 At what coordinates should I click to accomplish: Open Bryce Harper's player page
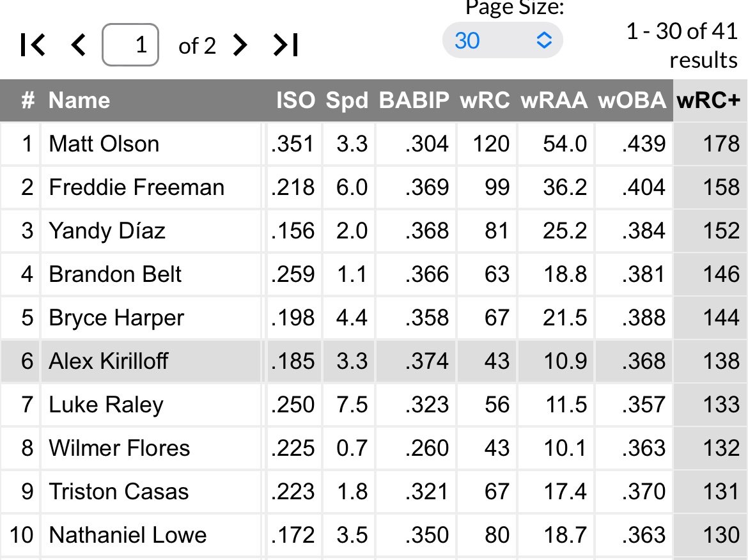coord(116,318)
